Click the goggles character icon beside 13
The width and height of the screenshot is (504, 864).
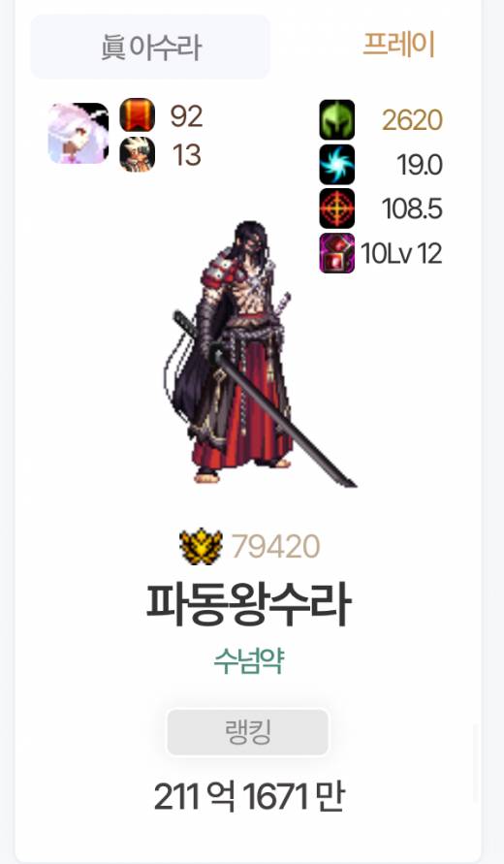tap(138, 155)
